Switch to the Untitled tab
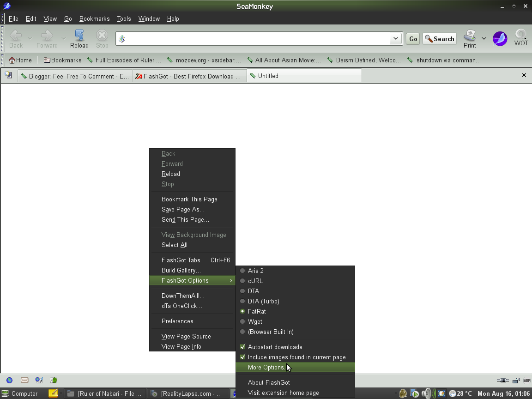The height and width of the screenshot is (399, 532). tap(304, 75)
